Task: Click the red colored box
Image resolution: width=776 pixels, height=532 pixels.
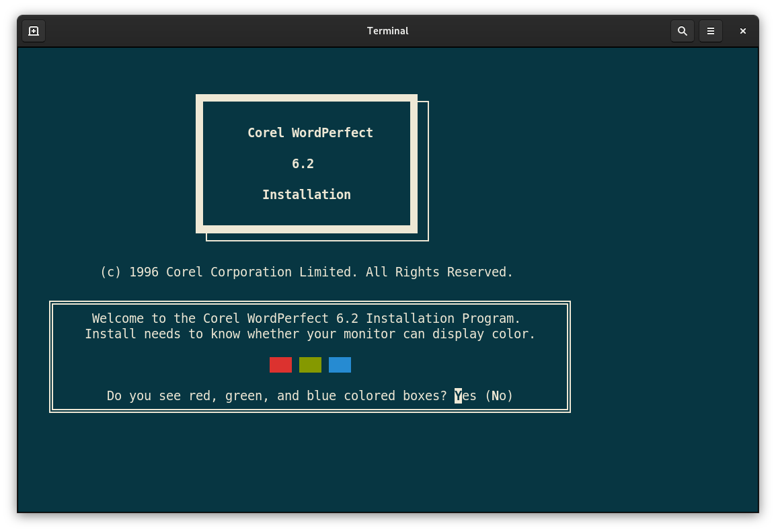Action: coord(280,365)
